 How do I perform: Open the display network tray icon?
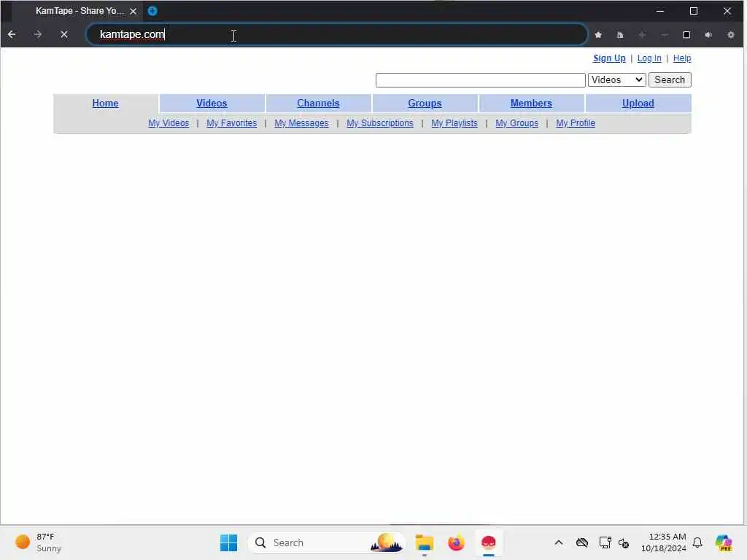[x=605, y=542]
